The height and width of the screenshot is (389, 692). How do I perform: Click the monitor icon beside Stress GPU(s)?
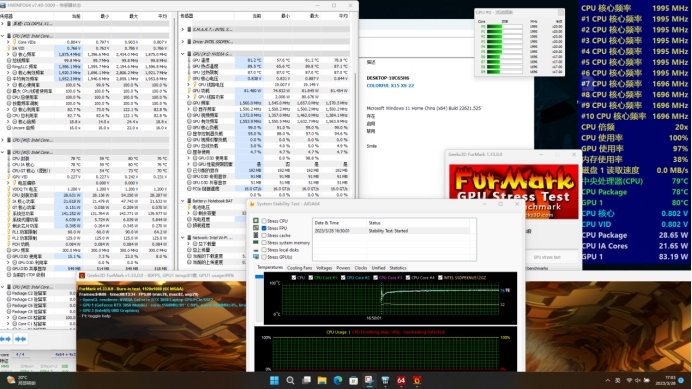[256, 257]
